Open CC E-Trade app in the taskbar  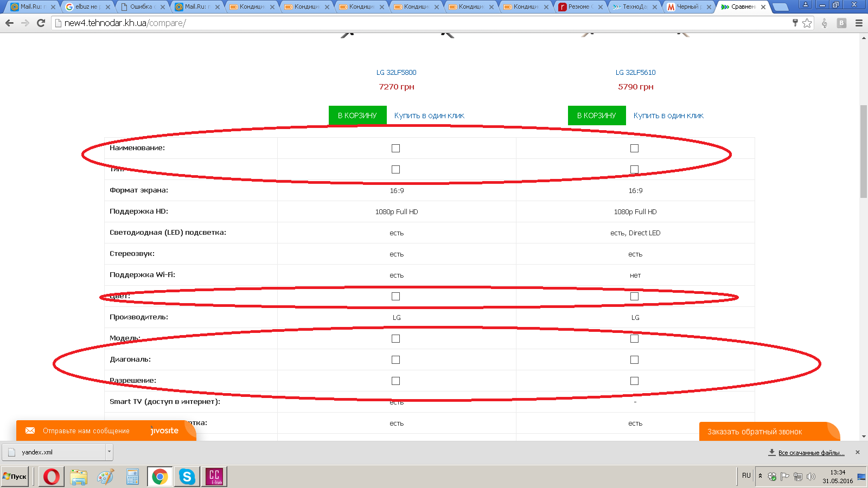pyautogui.click(x=214, y=477)
